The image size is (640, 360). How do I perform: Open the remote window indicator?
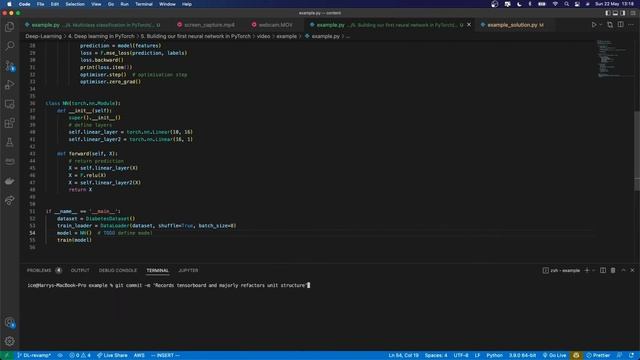pos(7,356)
